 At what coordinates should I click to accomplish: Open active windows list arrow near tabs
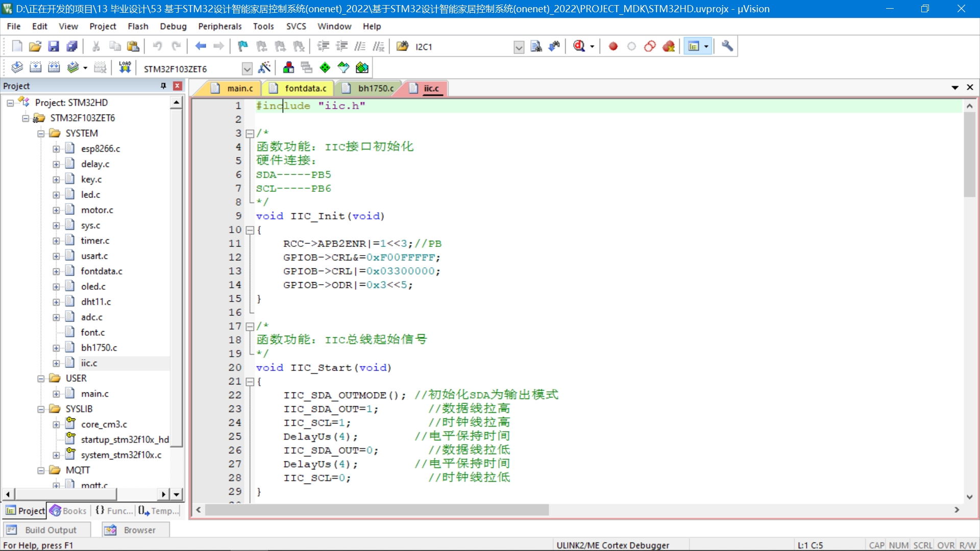click(x=955, y=88)
